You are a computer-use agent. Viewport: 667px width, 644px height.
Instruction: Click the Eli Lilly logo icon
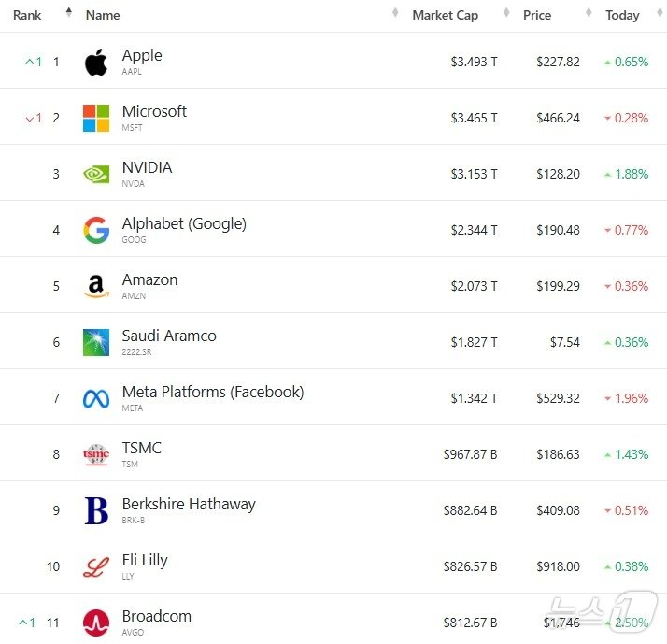96,566
